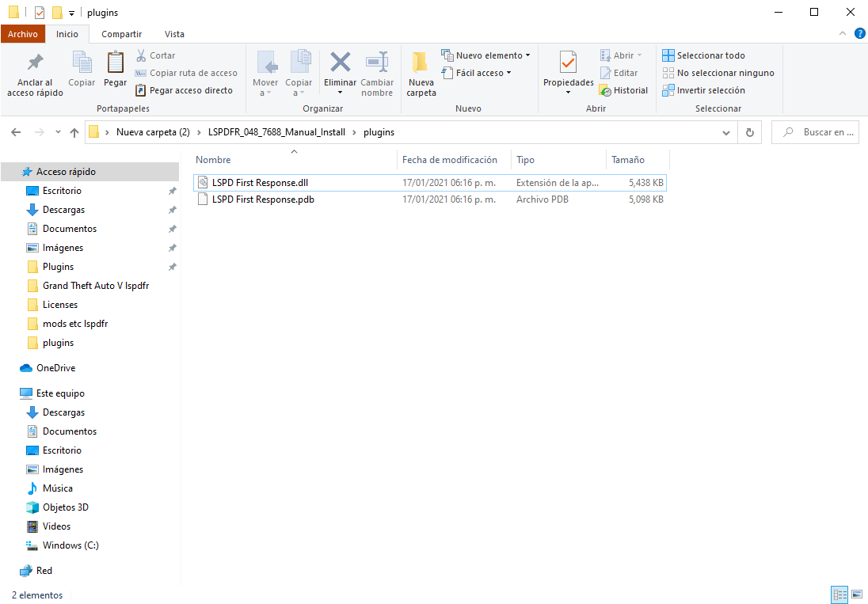This screenshot has height=604, width=868.
Task: Sort by the Nombre column header
Action: tap(293, 160)
